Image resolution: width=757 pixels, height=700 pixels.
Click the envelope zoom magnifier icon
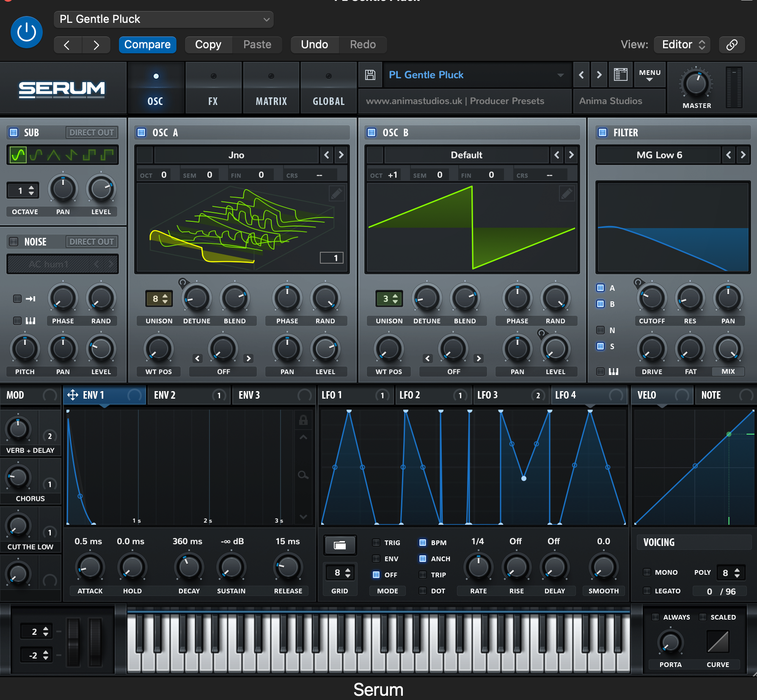pos(303,475)
